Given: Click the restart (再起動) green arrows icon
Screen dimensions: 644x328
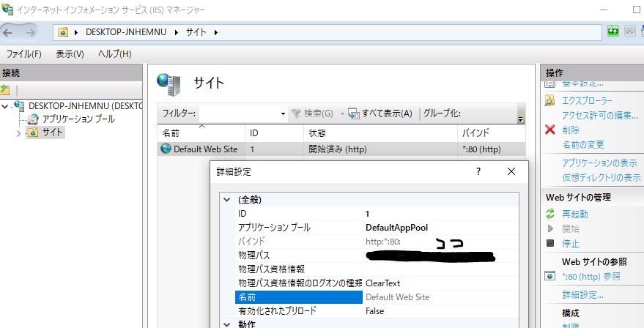Looking at the screenshot, I should click(550, 214).
